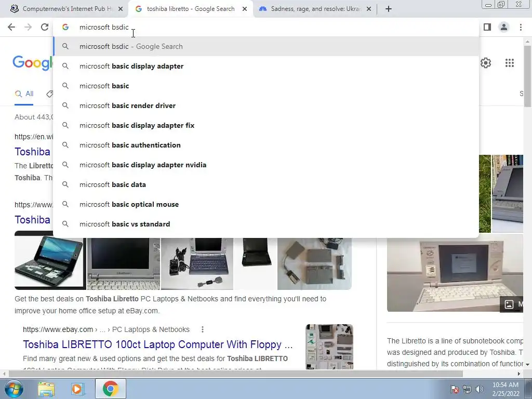Open Chrome three-dot menu
This screenshot has height=399, width=532.
(521, 27)
